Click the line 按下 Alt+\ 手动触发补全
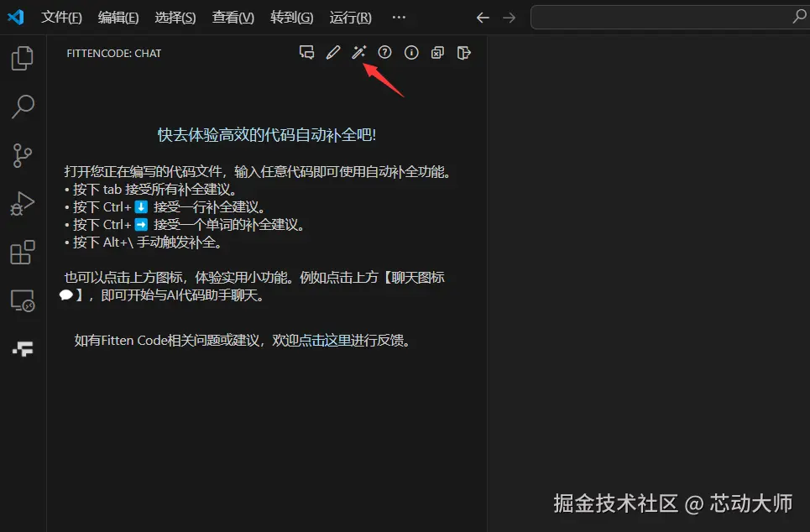The height and width of the screenshot is (532, 810). [x=144, y=243]
